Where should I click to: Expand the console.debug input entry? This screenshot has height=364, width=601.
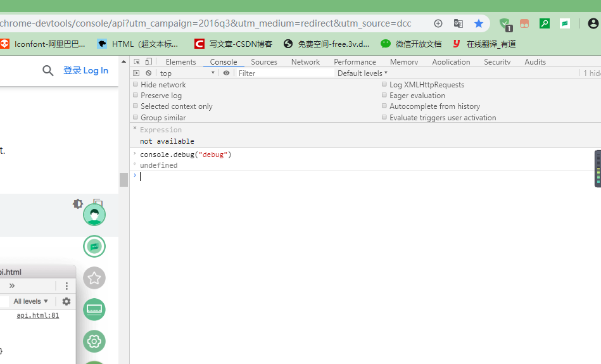(135, 154)
